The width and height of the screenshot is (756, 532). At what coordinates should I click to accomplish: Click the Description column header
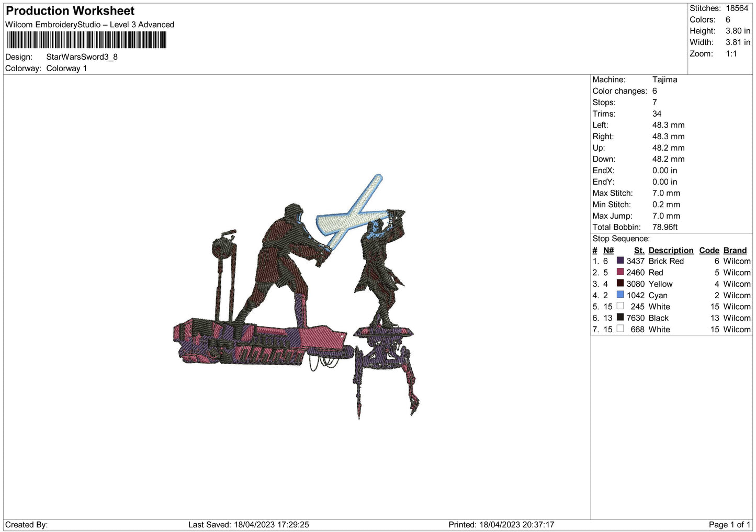[671, 250]
